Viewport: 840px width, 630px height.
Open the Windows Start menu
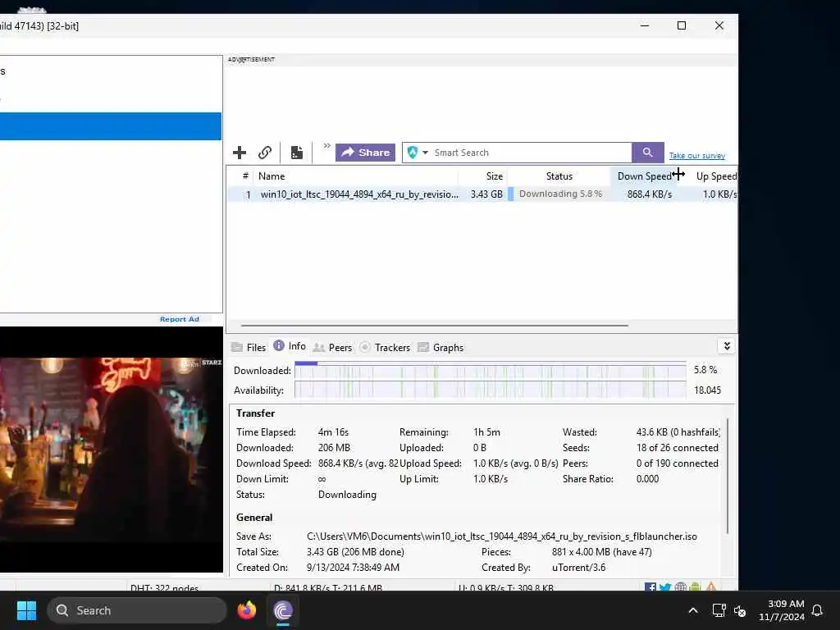coord(27,610)
